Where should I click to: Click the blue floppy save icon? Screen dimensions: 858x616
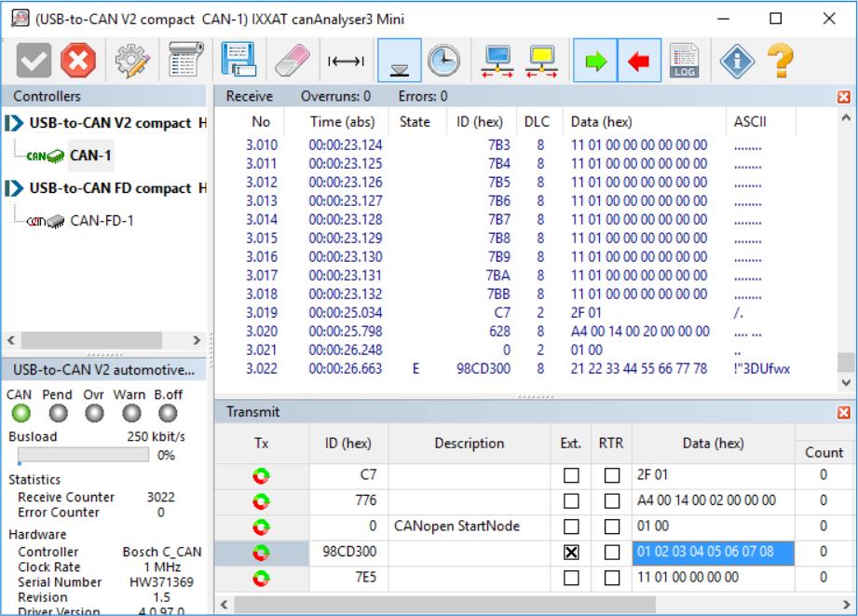pos(238,59)
